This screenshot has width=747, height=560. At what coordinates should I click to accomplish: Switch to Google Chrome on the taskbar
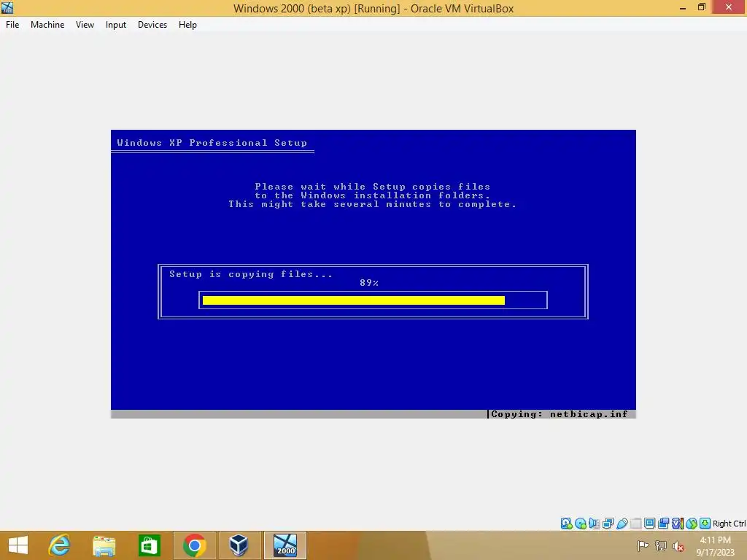194,545
